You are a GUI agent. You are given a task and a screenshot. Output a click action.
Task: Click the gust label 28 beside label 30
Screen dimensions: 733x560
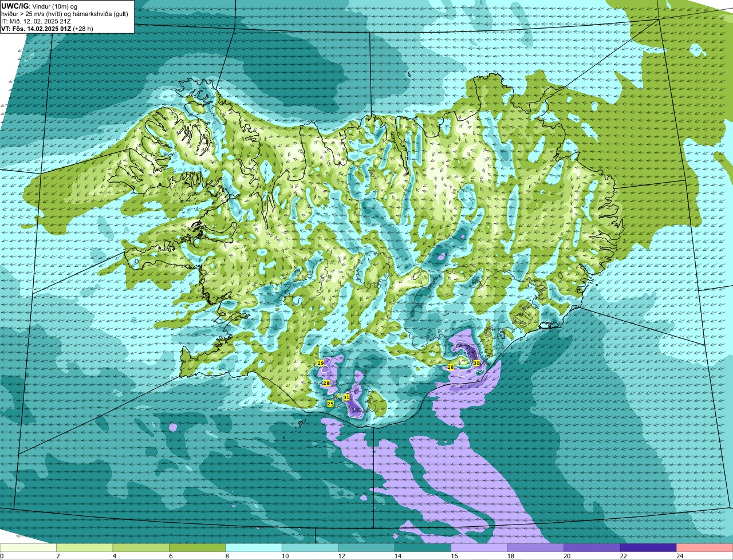[451, 367]
